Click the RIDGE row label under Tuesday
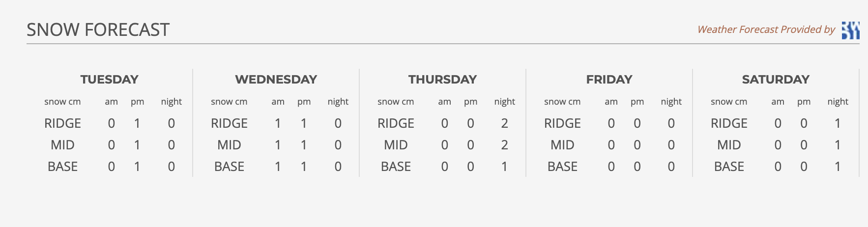The height and width of the screenshot is (227, 868). (x=62, y=123)
